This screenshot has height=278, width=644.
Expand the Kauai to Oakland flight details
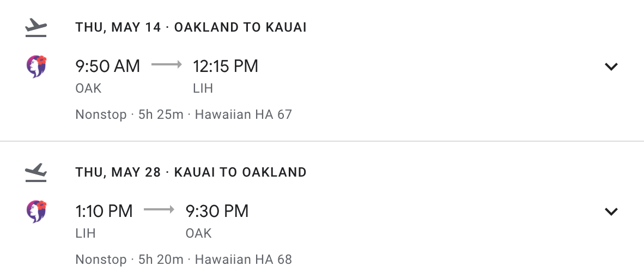coord(611,211)
